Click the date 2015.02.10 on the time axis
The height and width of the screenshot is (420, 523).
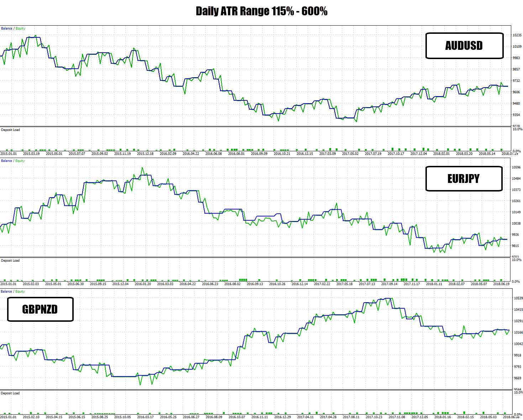[31, 417]
